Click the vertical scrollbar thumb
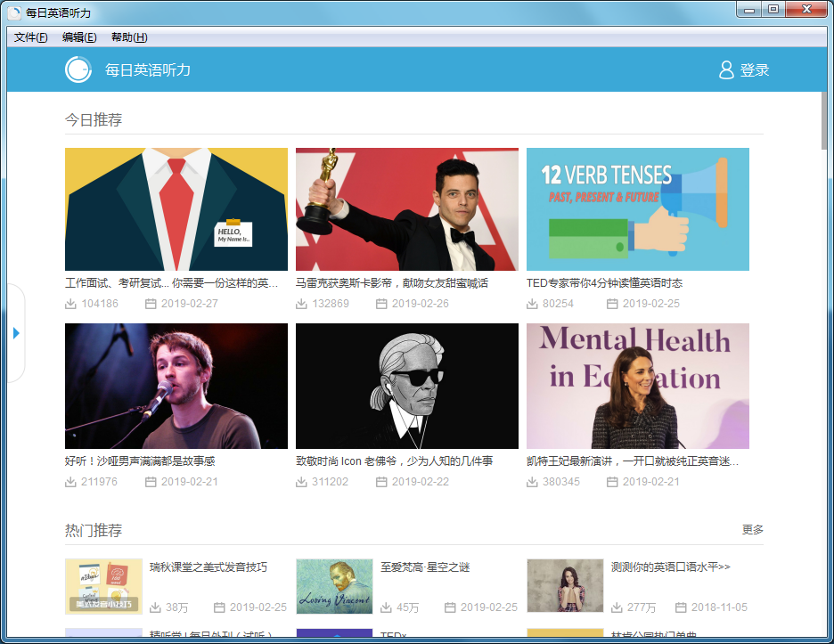This screenshot has height=644, width=834. pos(825,121)
